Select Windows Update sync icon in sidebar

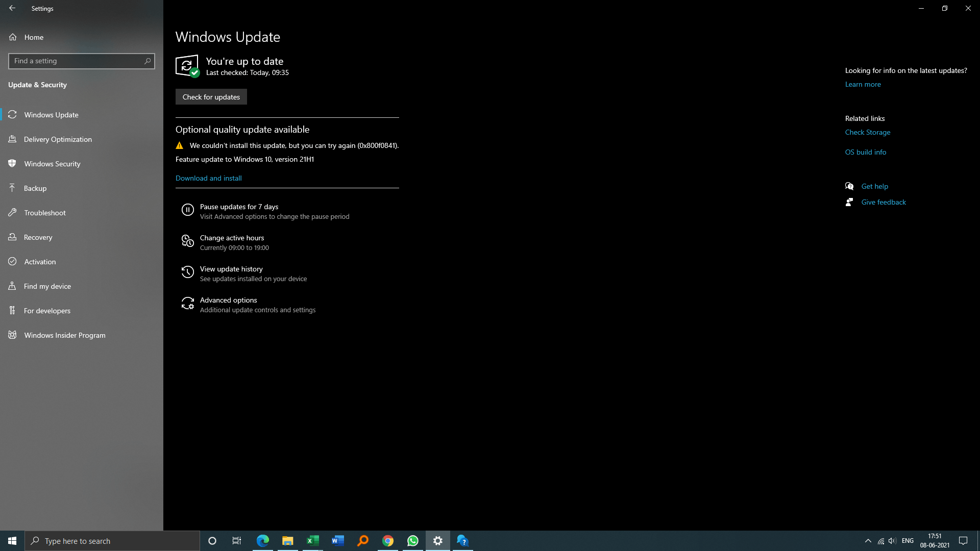[x=12, y=115]
